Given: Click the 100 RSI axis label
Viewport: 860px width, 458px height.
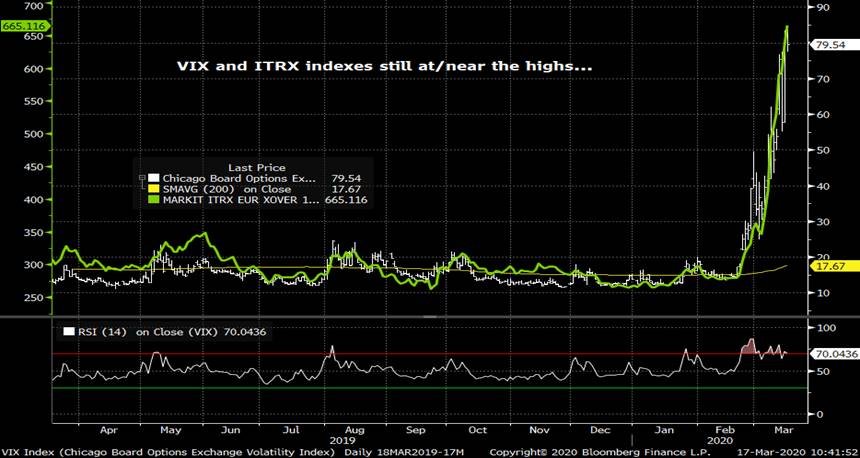Looking at the screenshot, I should point(827,327).
